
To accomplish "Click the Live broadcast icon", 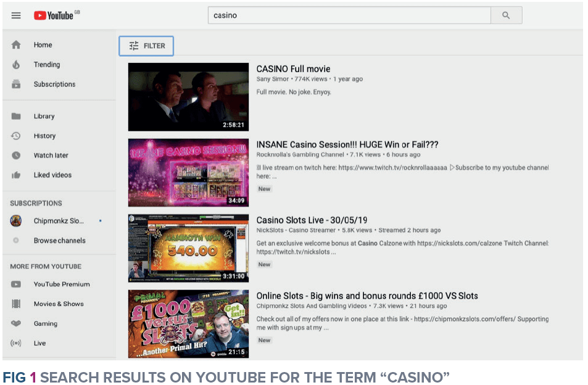I will pyautogui.click(x=16, y=343).
